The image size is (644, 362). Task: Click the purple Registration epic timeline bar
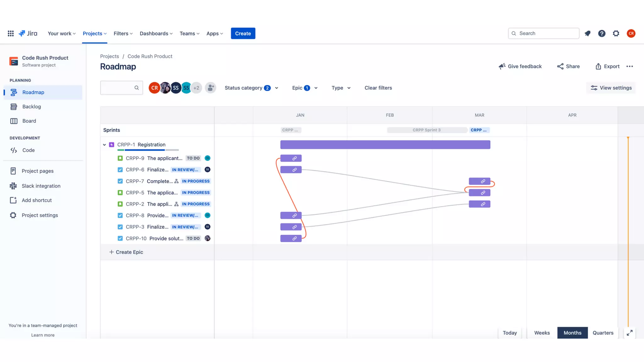click(385, 145)
